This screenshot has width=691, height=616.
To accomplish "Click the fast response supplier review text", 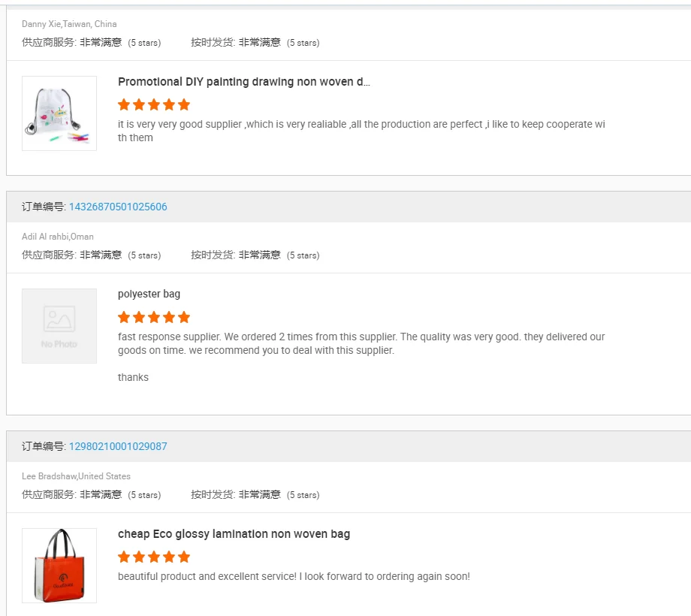I will tap(361, 344).
